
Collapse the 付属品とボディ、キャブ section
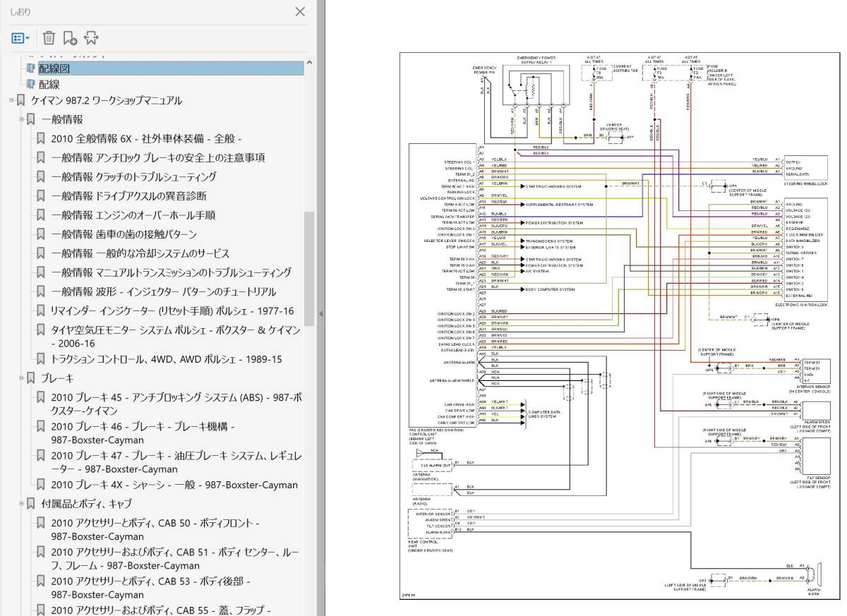click(x=21, y=503)
